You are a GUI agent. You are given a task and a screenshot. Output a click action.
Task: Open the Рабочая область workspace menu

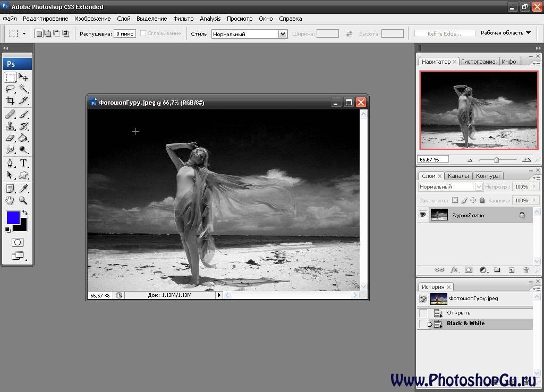pos(505,33)
